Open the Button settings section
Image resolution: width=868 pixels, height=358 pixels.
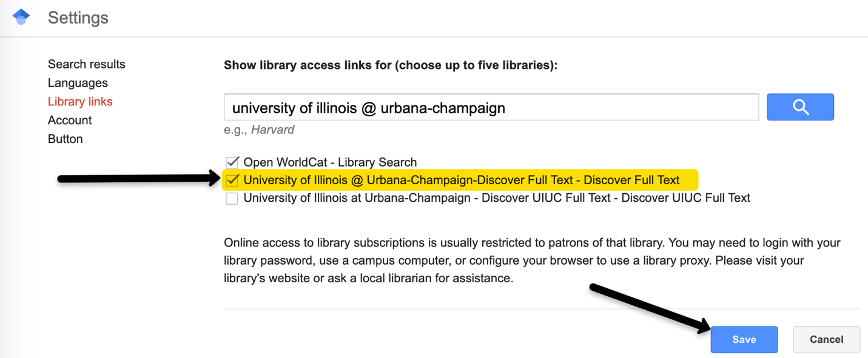(66, 139)
